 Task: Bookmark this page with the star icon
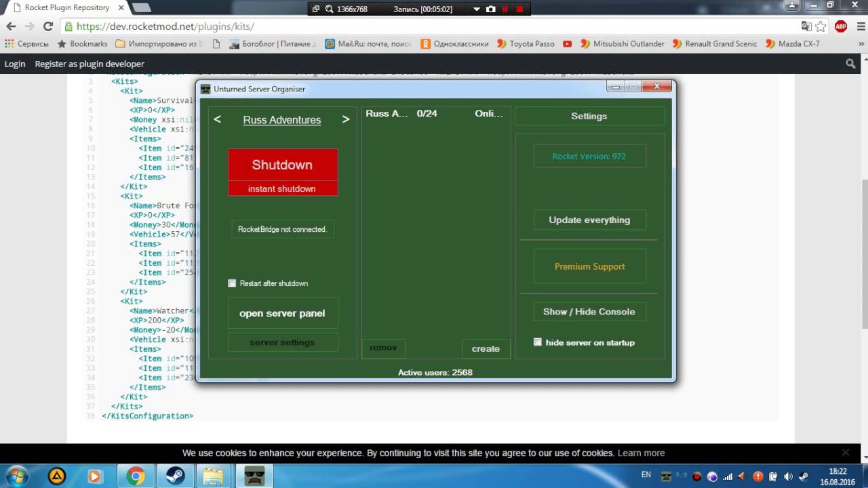(821, 26)
